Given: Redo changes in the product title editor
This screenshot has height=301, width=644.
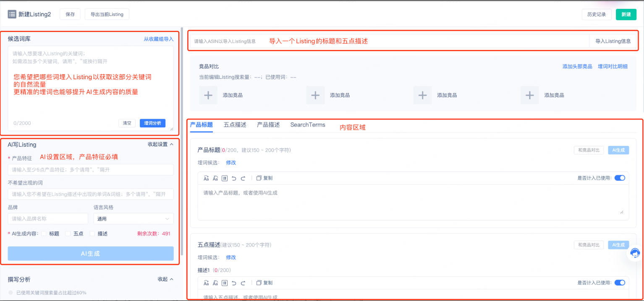Looking at the screenshot, I should [243, 178].
